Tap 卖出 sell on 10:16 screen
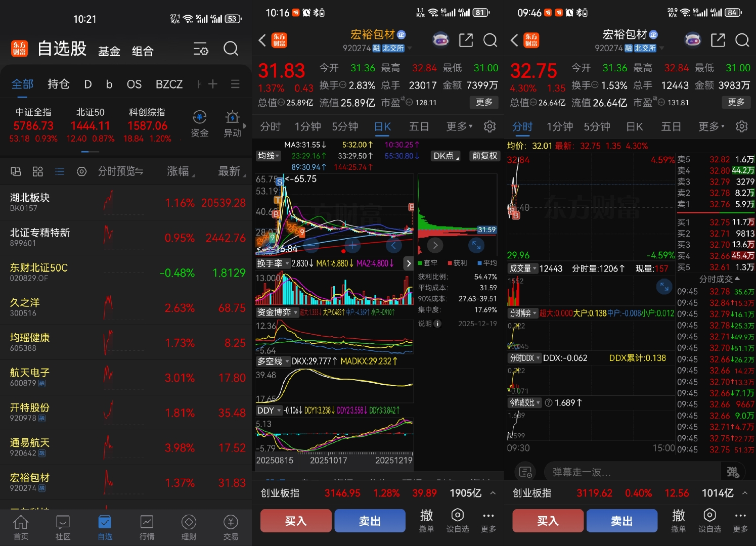The height and width of the screenshot is (546, 756). (370, 521)
